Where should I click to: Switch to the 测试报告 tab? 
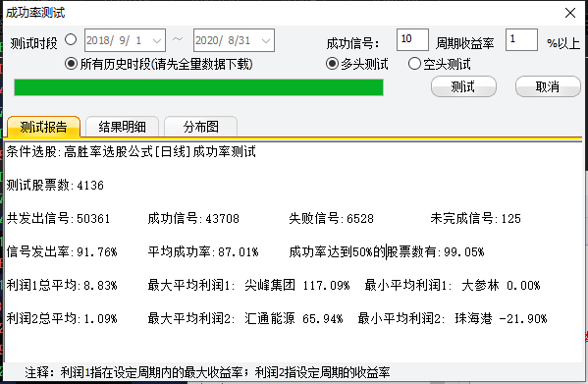point(43,127)
